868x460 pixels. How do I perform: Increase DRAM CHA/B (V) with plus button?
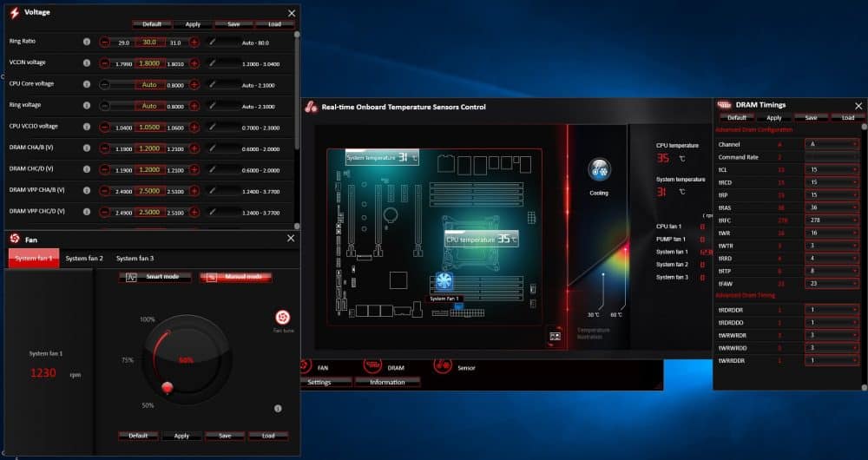click(x=194, y=148)
